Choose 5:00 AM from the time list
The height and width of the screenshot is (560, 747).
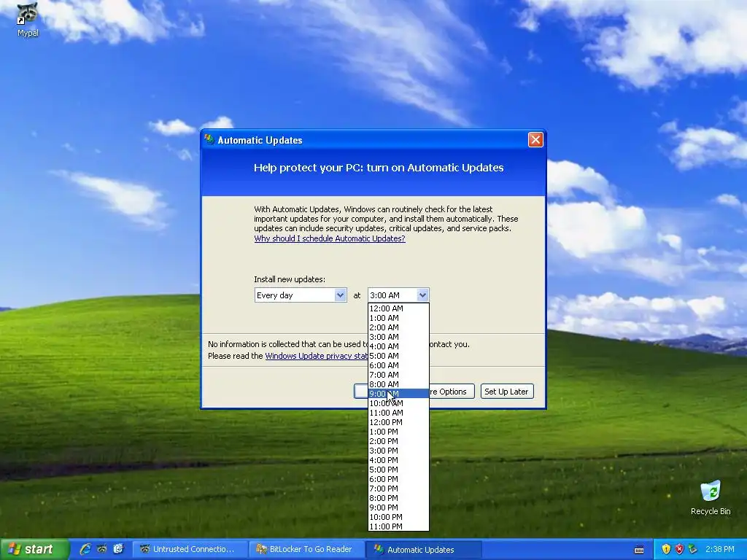click(x=398, y=356)
